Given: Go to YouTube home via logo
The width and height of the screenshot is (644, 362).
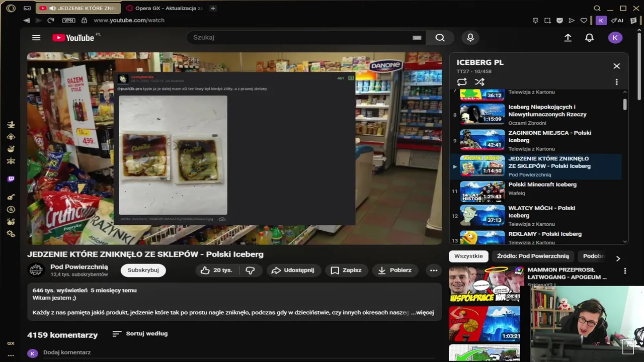Looking at the screenshot, I should 73,38.
